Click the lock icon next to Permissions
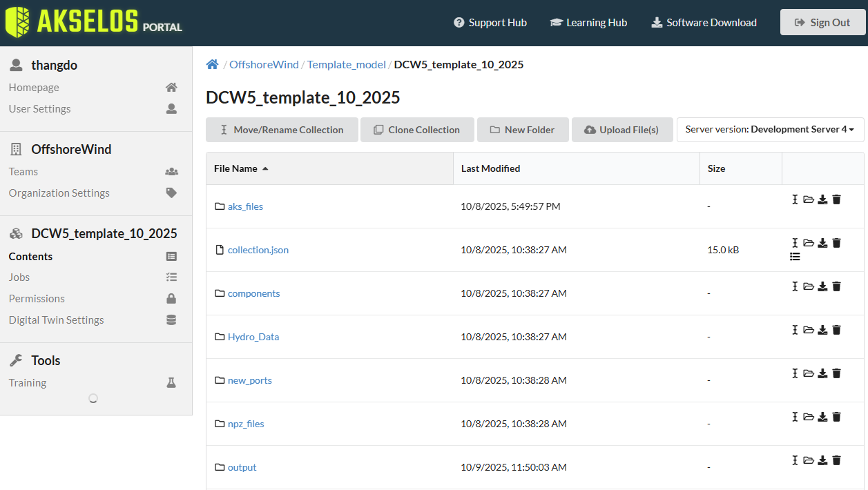Viewport: 868px width, 490px height. 171,299
